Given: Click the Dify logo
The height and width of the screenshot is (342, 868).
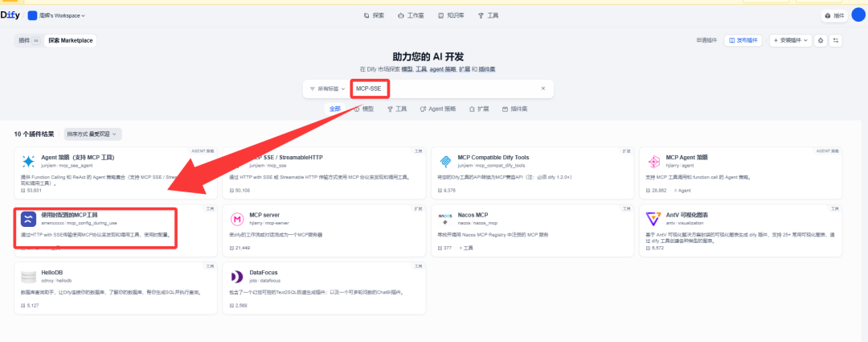Looking at the screenshot, I should point(10,15).
